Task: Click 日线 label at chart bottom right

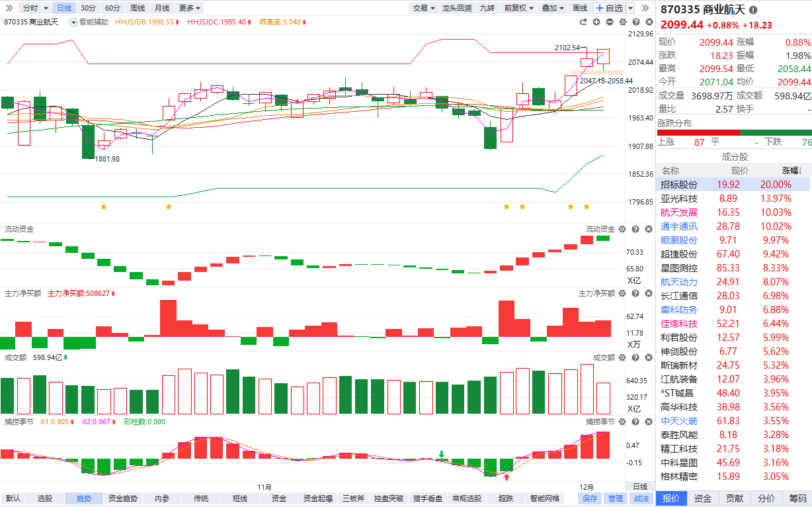Action: click(641, 486)
